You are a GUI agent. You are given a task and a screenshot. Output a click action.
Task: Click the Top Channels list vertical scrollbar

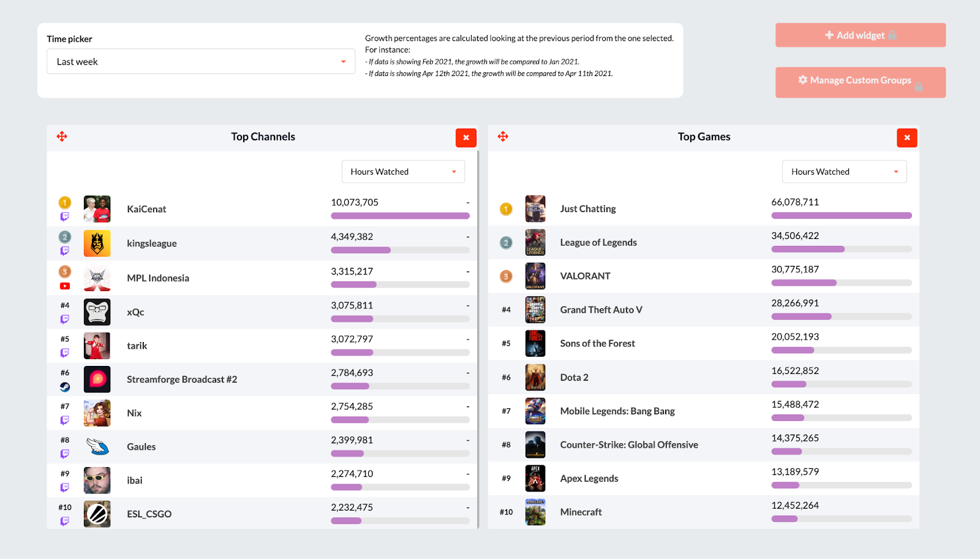pyautogui.click(x=478, y=339)
